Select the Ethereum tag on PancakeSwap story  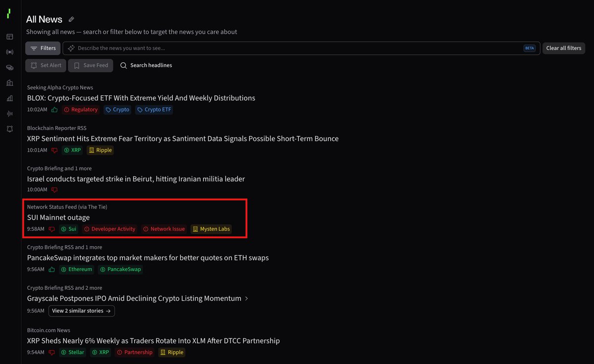(x=77, y=270)
